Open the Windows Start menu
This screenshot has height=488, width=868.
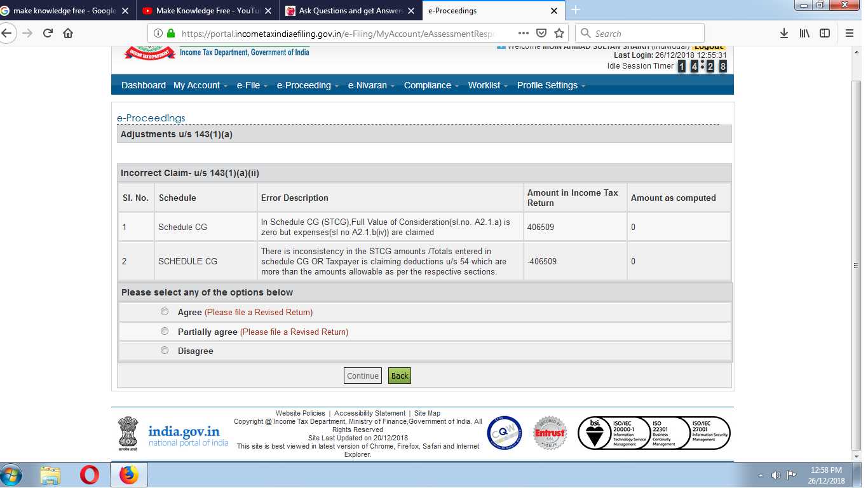[x=11, y=475]
